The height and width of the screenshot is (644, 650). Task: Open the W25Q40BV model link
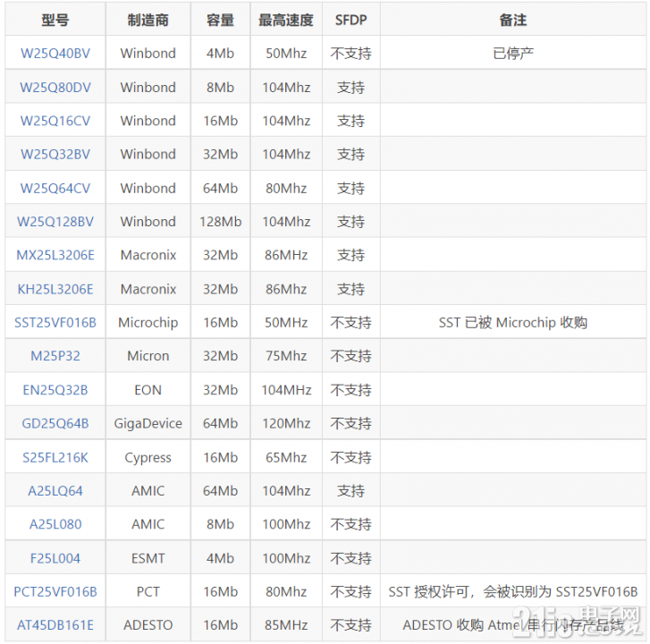click(x=55, y=54)
